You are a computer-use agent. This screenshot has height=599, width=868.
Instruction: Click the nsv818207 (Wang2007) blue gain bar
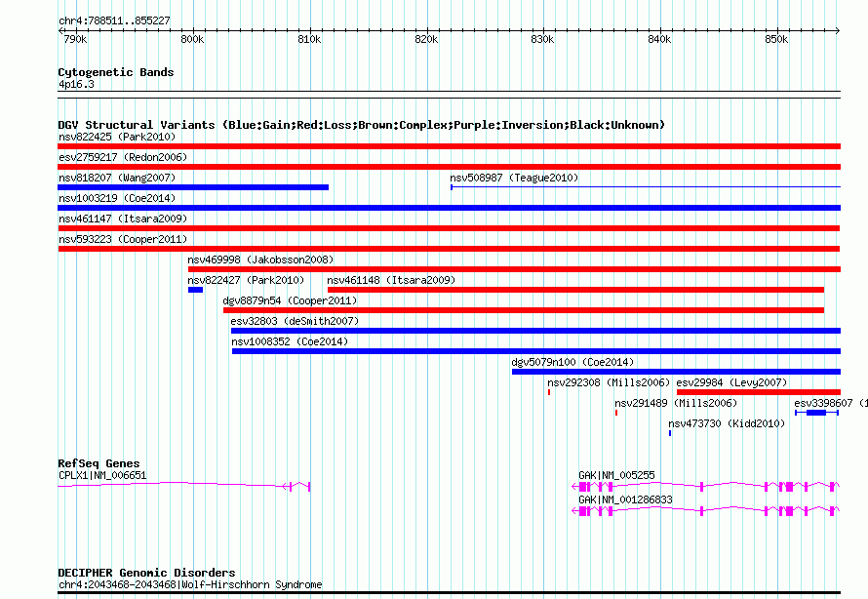193,187
